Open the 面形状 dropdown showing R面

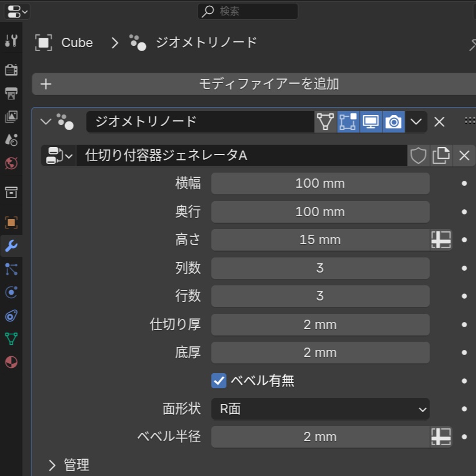tap(320, 409)
